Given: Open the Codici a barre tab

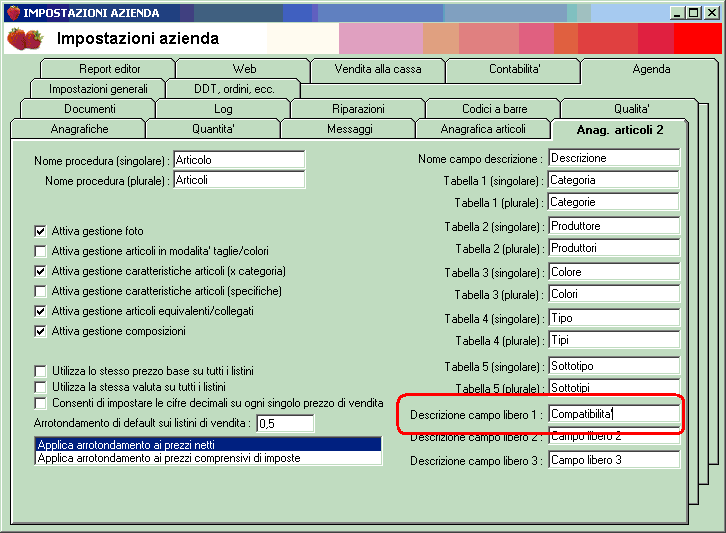Looking at the screenshot, I should click(494, 109).
